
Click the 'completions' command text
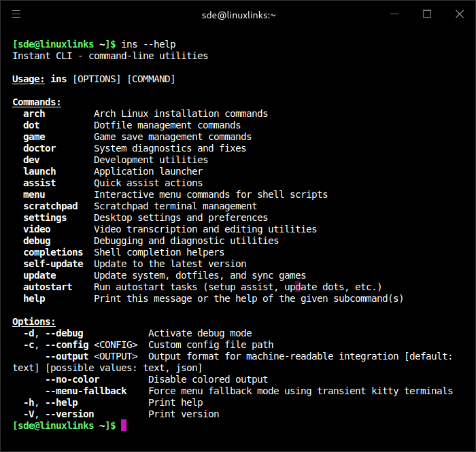click(53, 252)
